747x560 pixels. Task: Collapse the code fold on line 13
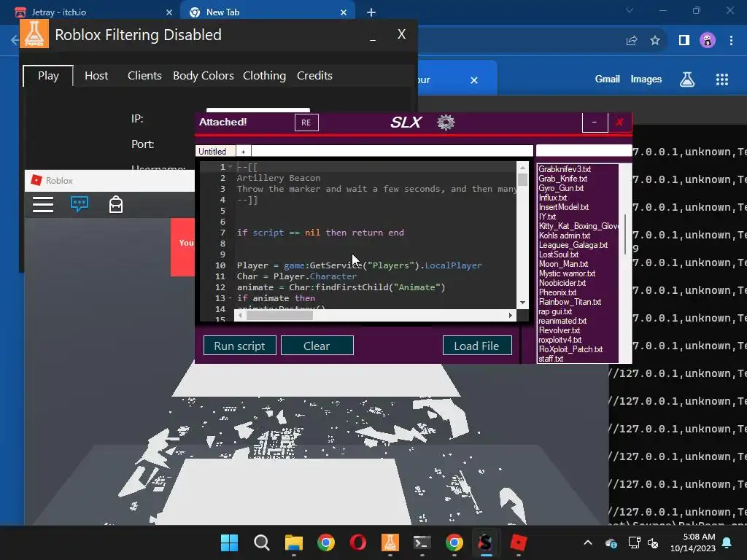pos(231,298)
